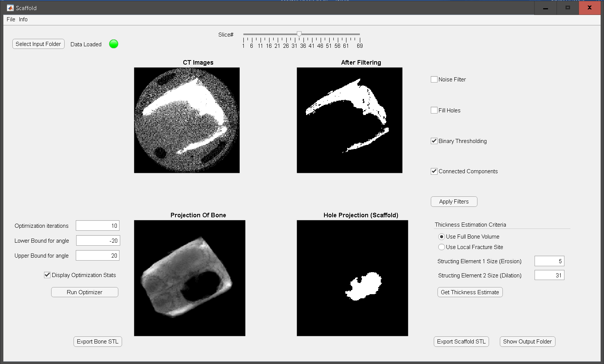Click the Run Optimizer button
The height and width of the screenshot is (364, 604).
(85, 292)
